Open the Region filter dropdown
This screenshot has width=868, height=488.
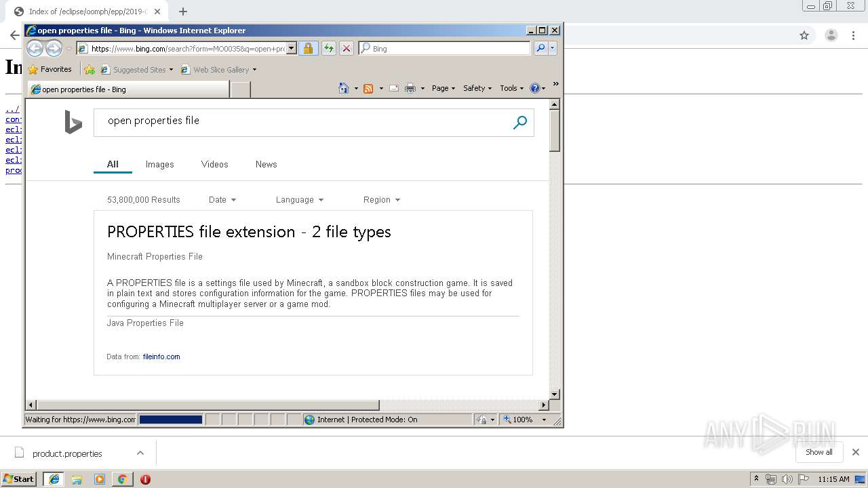(382, 200)
